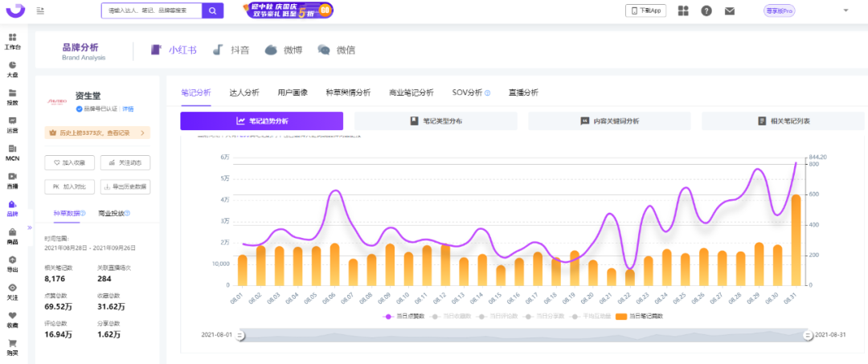Click the date range zoom slider track
868x364 pixels.
[524, 335]
